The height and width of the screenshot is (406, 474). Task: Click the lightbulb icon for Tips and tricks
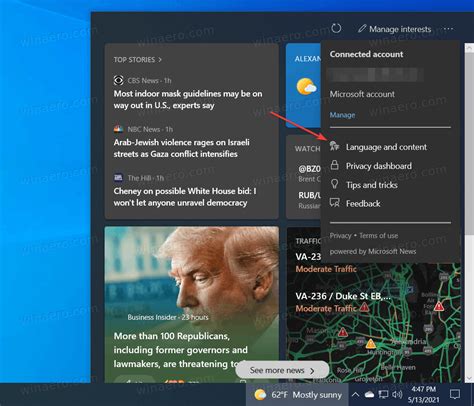(x=334, y=184)
